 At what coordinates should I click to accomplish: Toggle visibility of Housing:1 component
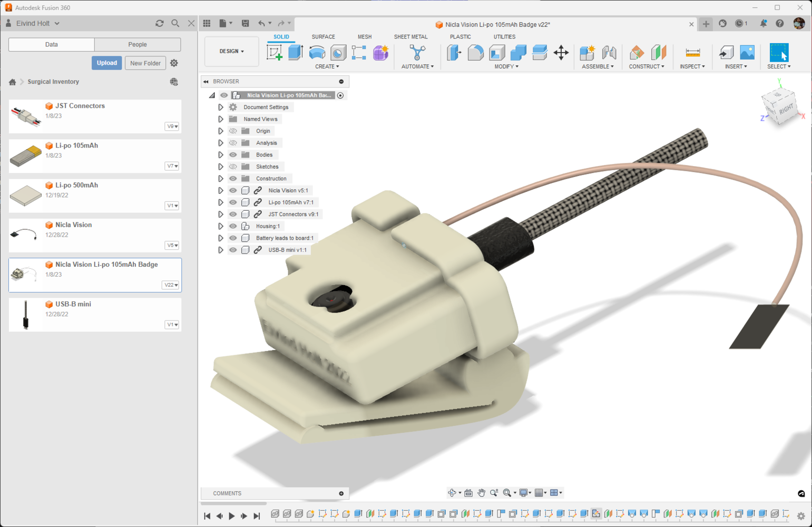pos(233,226)
